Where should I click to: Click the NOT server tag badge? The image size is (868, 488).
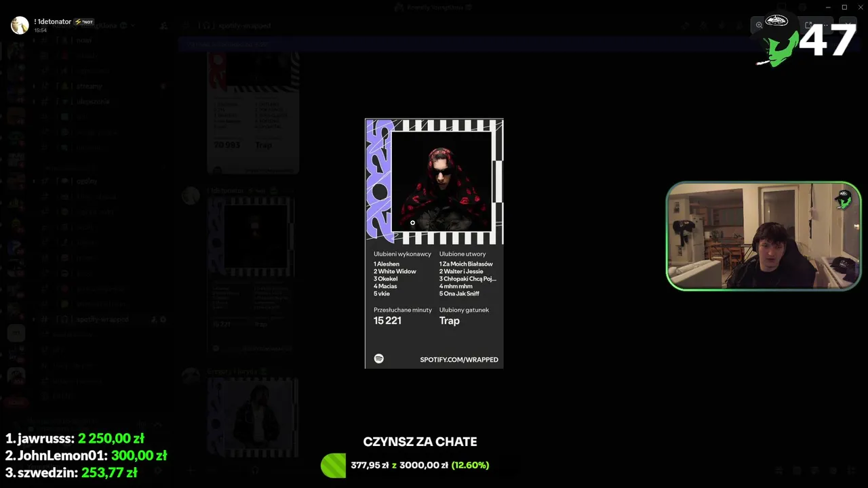pyautogui.click(x=84, y=22)
